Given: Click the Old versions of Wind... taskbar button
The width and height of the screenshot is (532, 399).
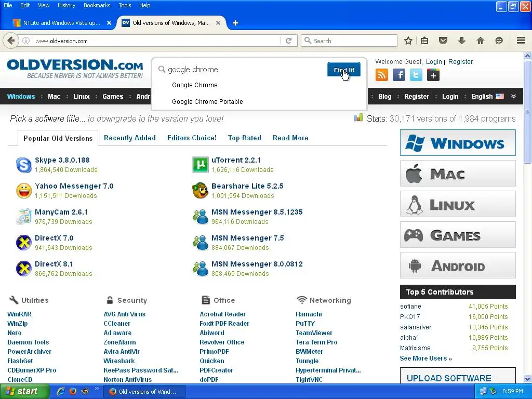Looking at the screenshot, I should [144, 392].
